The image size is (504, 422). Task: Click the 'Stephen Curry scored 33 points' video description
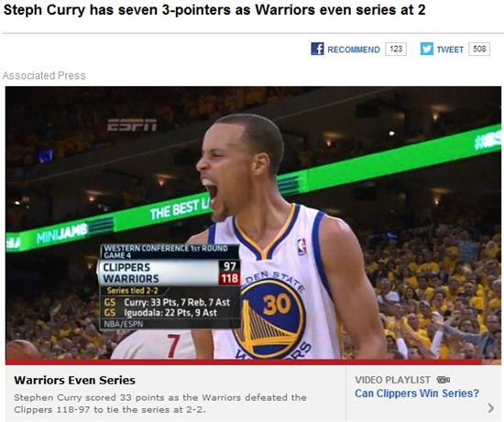pos(160,404)
